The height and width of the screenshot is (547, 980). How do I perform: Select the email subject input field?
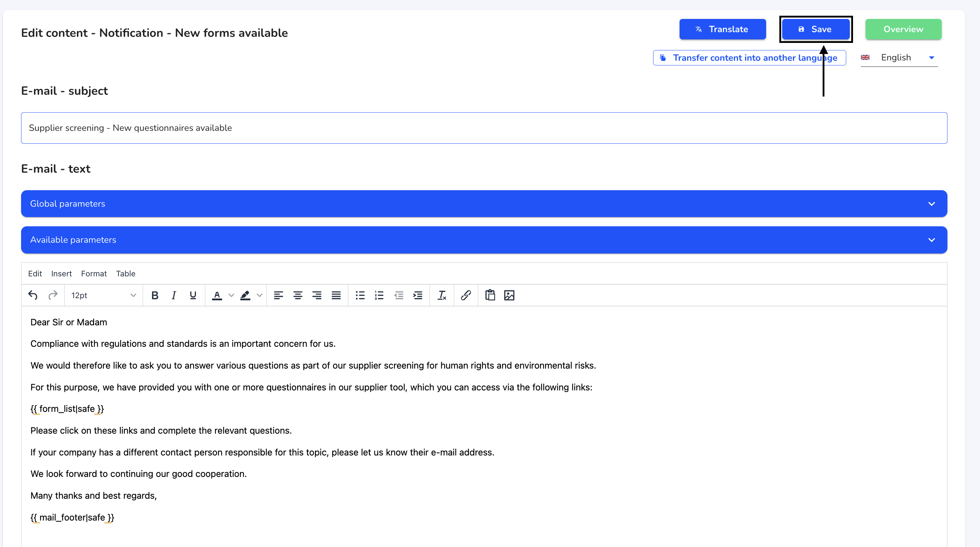click(484, 128)
